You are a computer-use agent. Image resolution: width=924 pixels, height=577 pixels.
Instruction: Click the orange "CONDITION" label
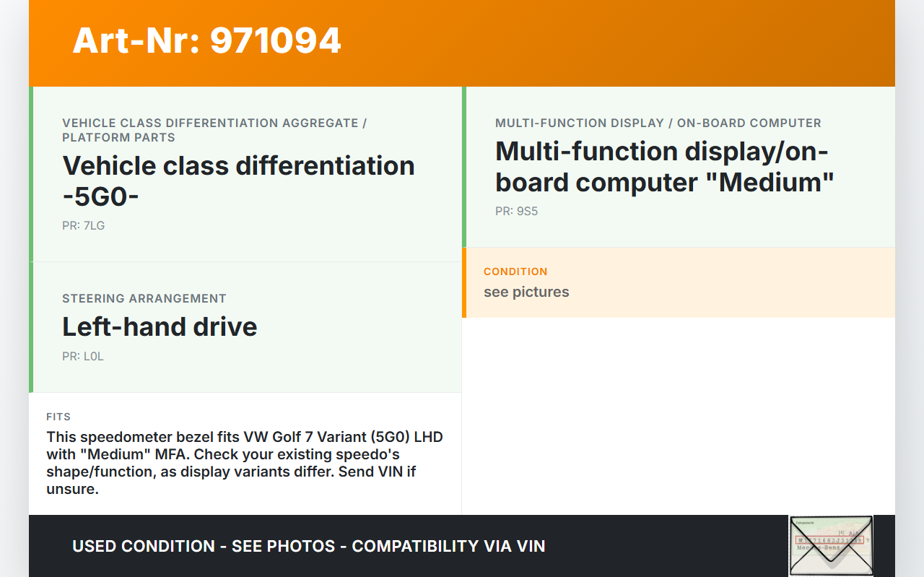pyautogui.click(x=515, y=272)
